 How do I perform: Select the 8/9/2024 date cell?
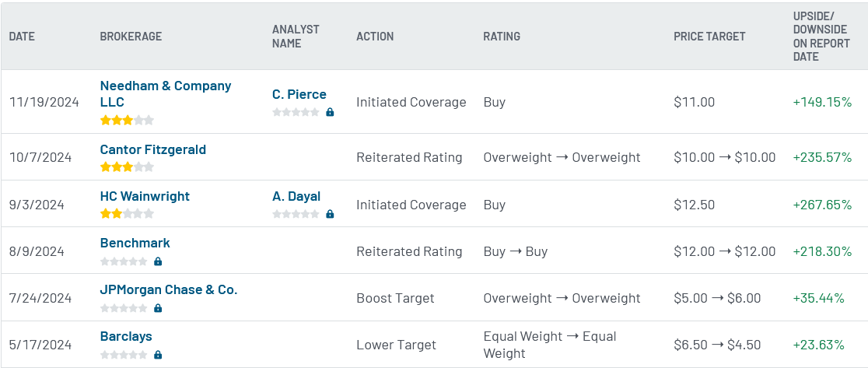click(37, 252)
